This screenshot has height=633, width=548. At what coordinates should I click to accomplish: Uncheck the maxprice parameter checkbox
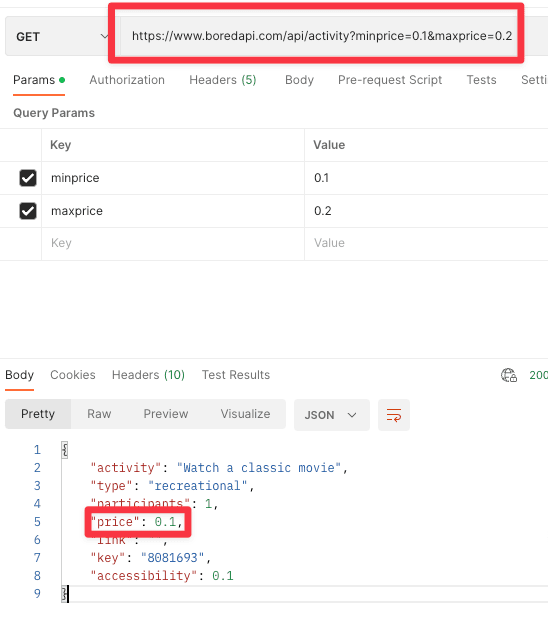click(x=28, y=211)
